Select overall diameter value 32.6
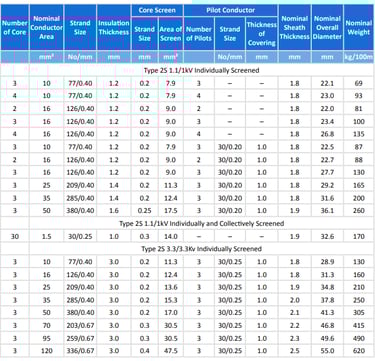The image size is (375, 361). (327, 237)
